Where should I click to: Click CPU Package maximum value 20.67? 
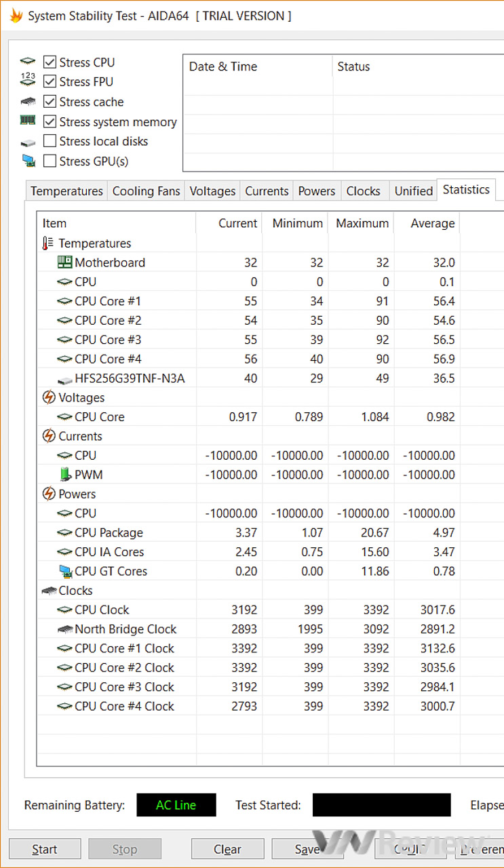(374, 532)
